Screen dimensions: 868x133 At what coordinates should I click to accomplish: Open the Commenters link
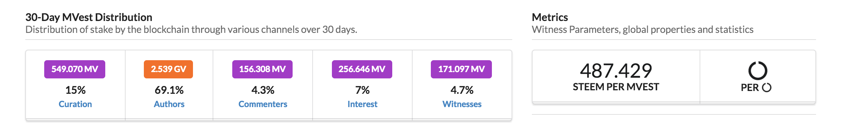point(263,104)
